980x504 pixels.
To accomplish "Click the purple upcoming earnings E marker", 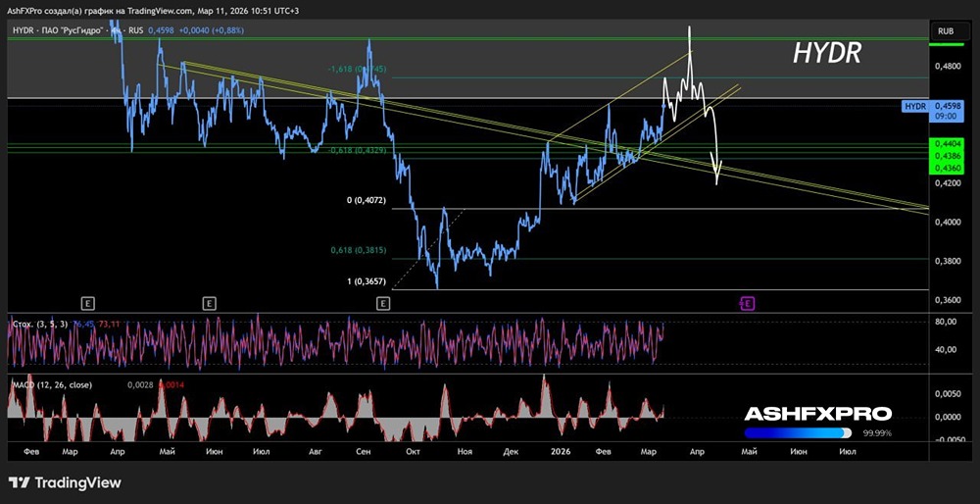I will (748, 304).
